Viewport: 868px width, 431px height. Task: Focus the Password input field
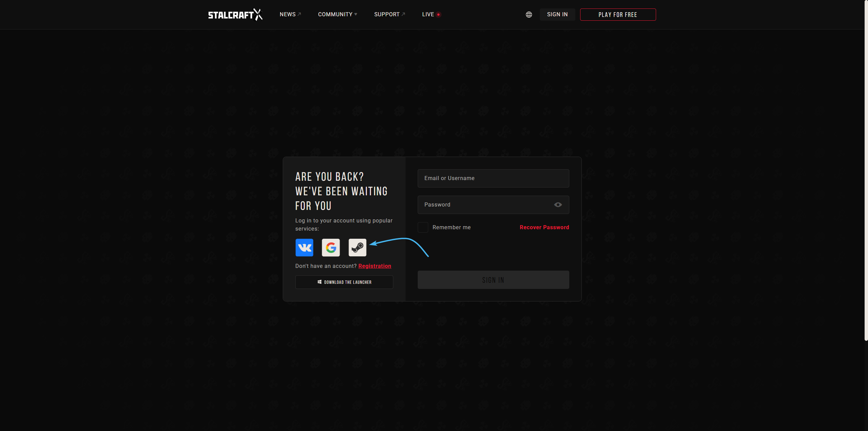(x=493, y=205)
